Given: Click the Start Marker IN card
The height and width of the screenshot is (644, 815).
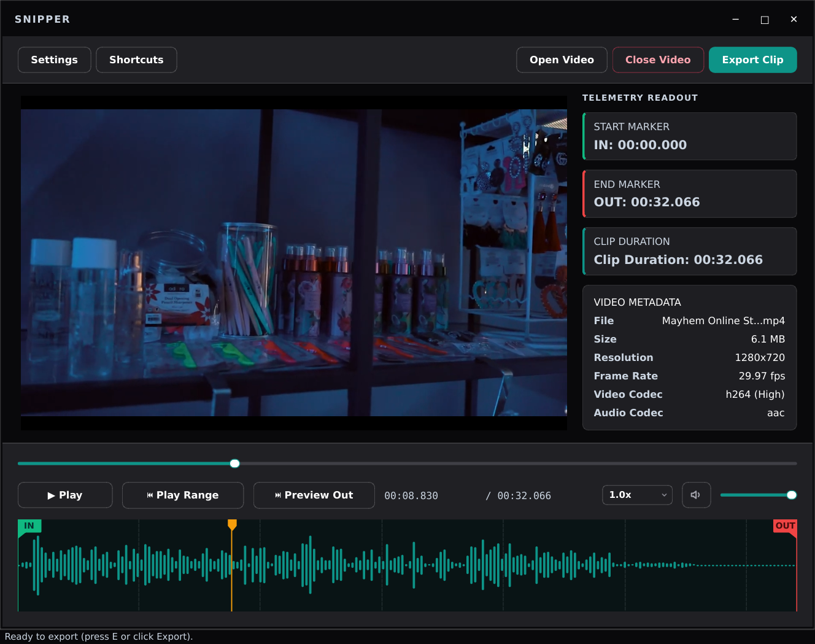Looking at the screenshot, I should click(x=690, y=136).
